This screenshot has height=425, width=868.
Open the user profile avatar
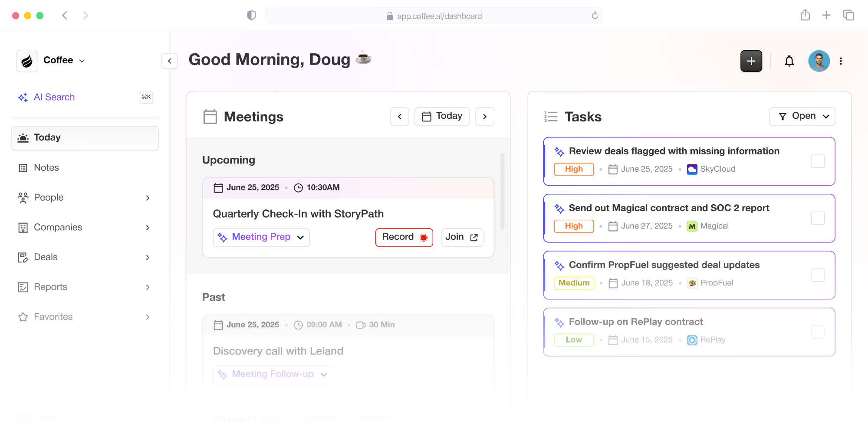tap(819, 61)
